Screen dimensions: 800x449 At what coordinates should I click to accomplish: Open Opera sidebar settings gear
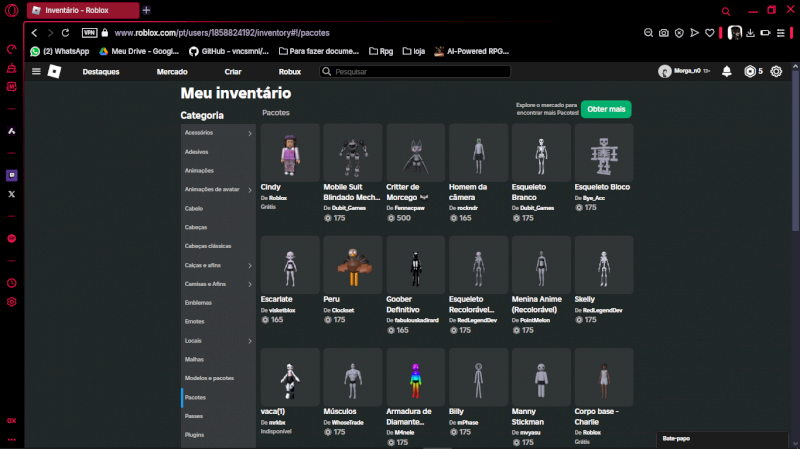tap(11, 302)
